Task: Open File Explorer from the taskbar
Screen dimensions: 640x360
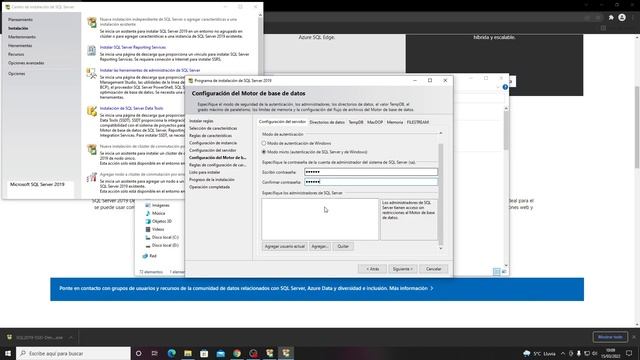Action: (x=188, y=353)
